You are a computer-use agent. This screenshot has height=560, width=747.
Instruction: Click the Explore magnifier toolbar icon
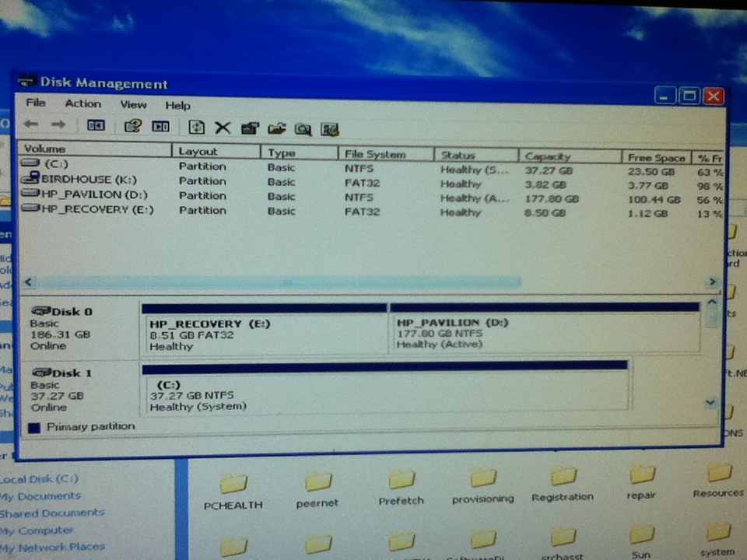[303, 129]
